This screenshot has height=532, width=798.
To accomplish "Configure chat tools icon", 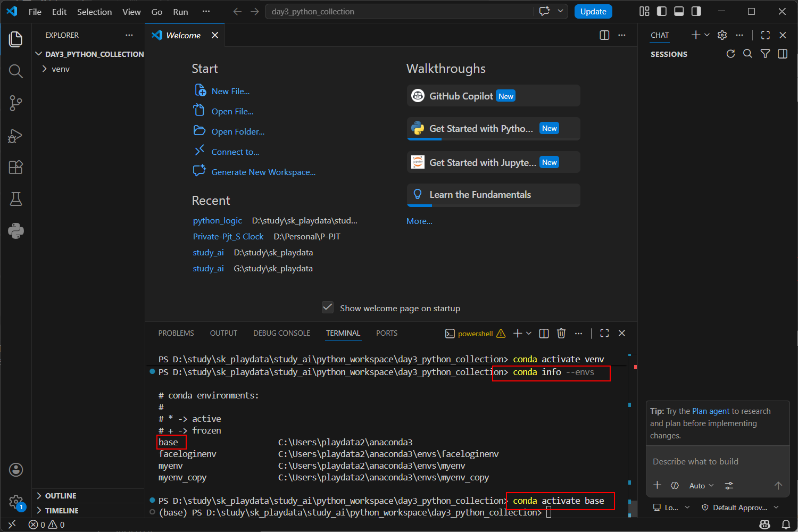I will pyautogui.click(x=729, y=485).
